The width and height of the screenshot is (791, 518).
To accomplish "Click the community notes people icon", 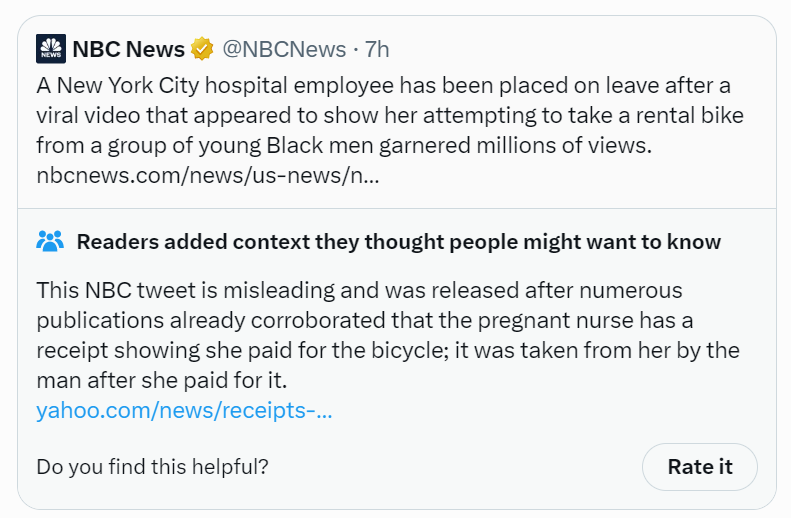I will click(50, 242).
